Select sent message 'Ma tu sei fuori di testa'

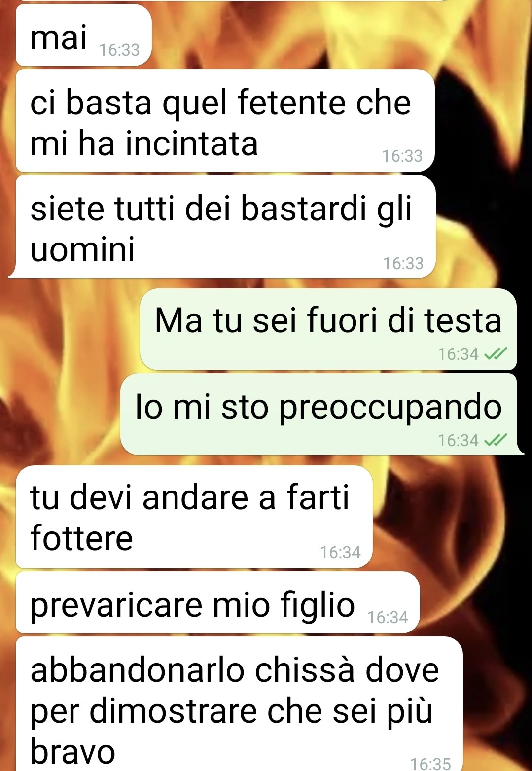pos(328,329)
